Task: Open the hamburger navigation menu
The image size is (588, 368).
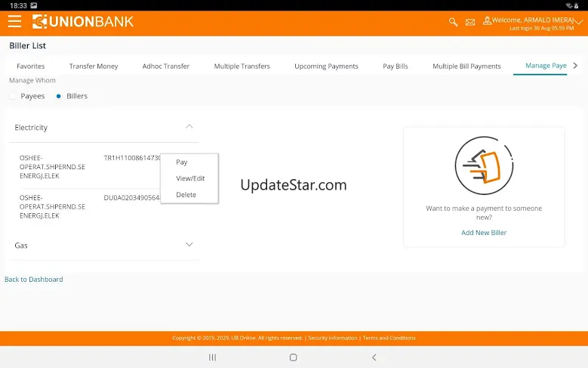Action: 14,21
